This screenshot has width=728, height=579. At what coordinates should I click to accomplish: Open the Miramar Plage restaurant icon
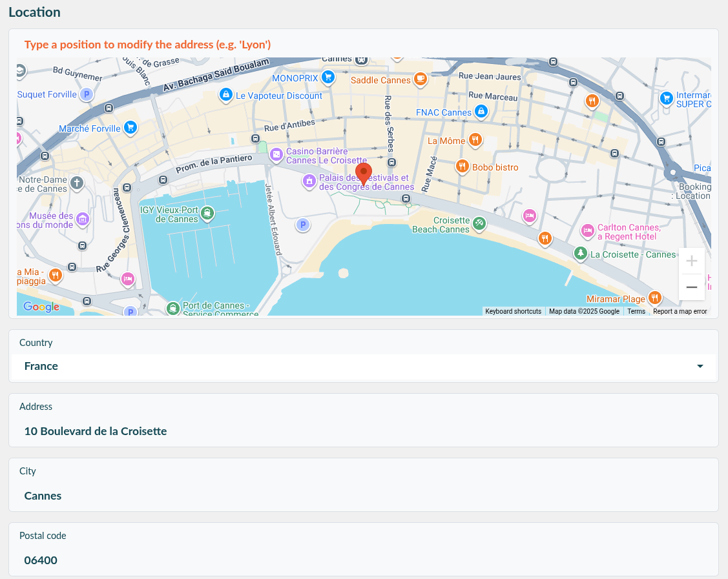tap(654, 298)
